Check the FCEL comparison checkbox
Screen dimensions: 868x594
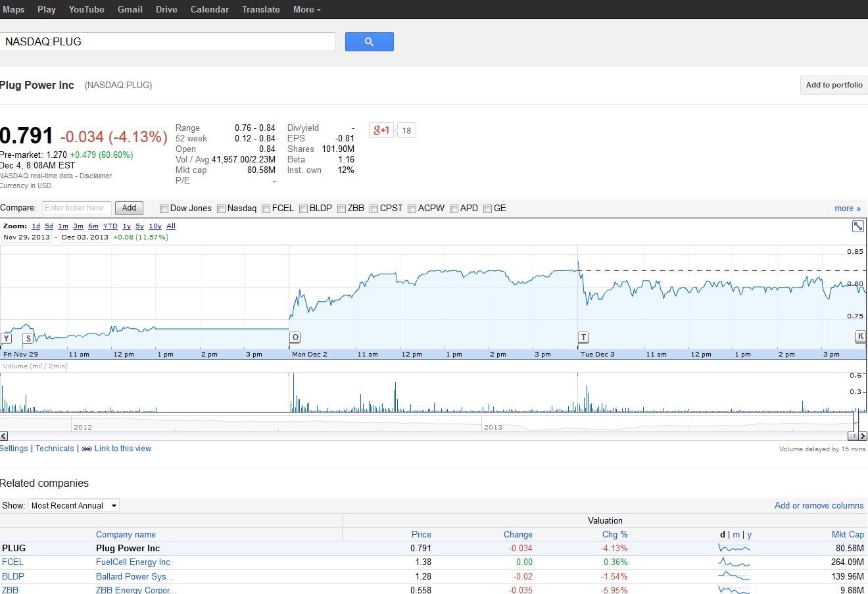266,209
